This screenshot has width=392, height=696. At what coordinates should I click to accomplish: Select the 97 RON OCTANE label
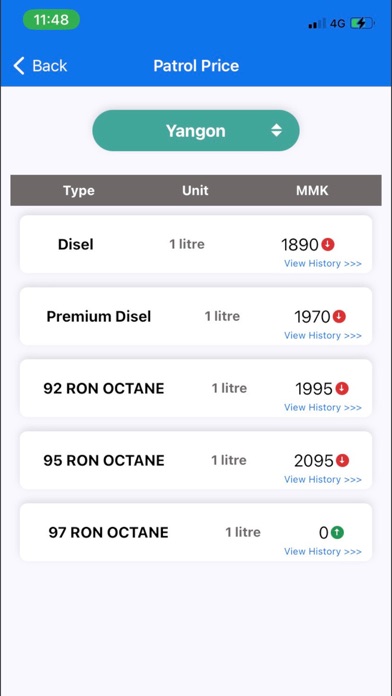click(x=108, y=532)
